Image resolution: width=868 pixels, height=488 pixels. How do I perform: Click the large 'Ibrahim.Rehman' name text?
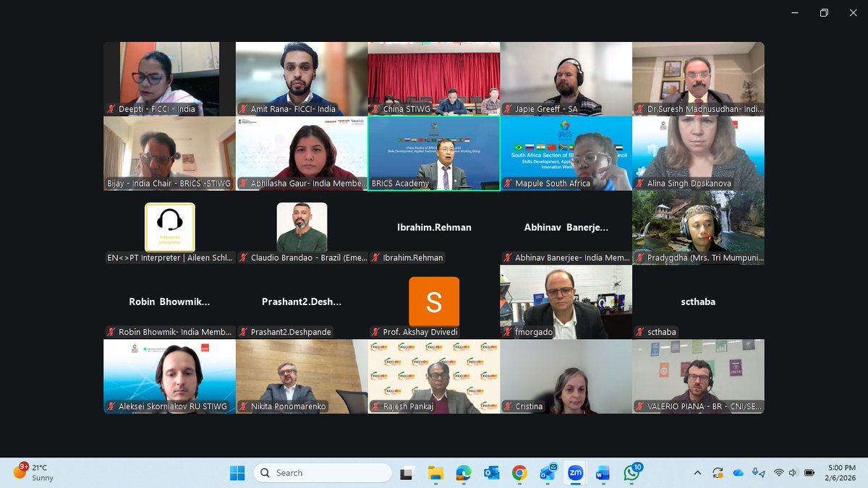(434, 227)
